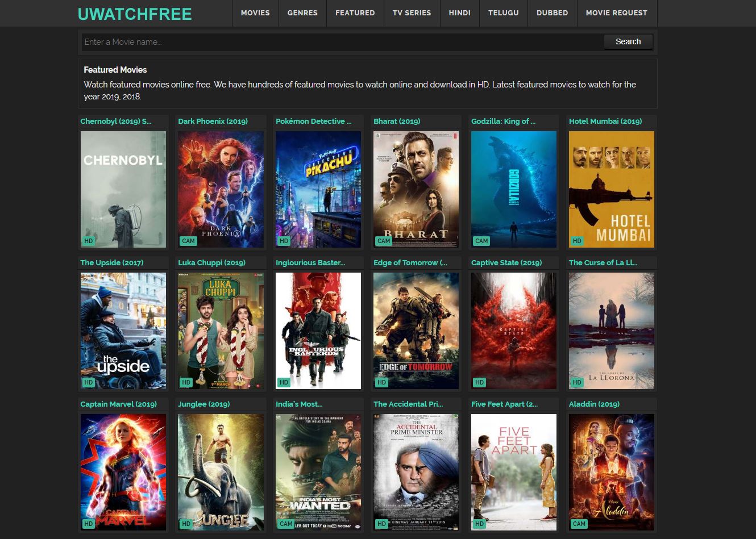Click the Pokémon Detective Pikachu poster

point(318,189)
